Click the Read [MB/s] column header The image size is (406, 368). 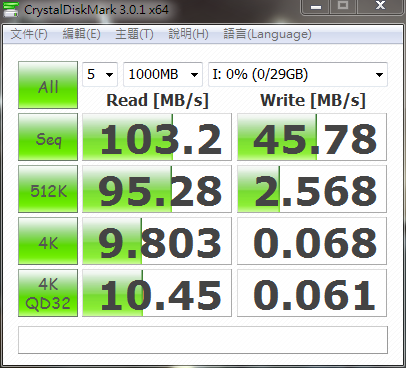(x=157, y=100)
